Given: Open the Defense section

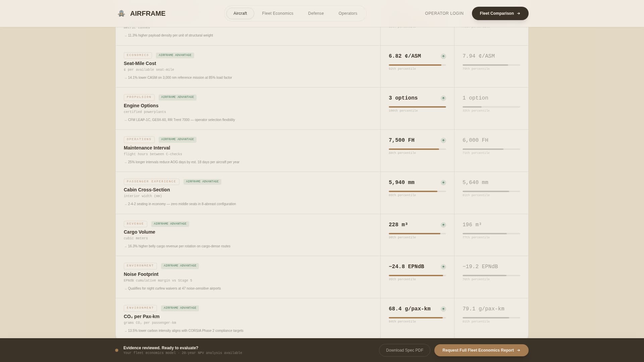Looking at the screenshot, I should point(316,13).
